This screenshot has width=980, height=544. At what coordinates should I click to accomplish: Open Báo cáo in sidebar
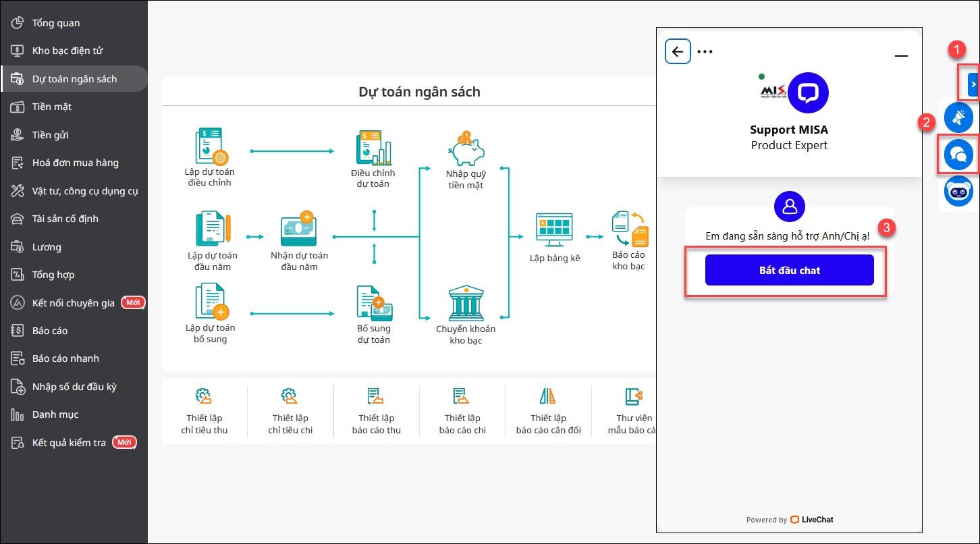tap(74, 331)
